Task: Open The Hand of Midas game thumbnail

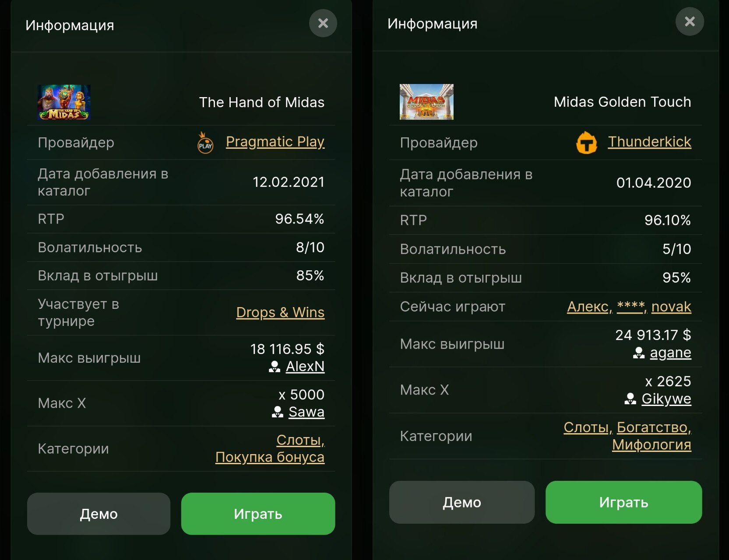Action: pyautogui.click(x=64, y=102)
